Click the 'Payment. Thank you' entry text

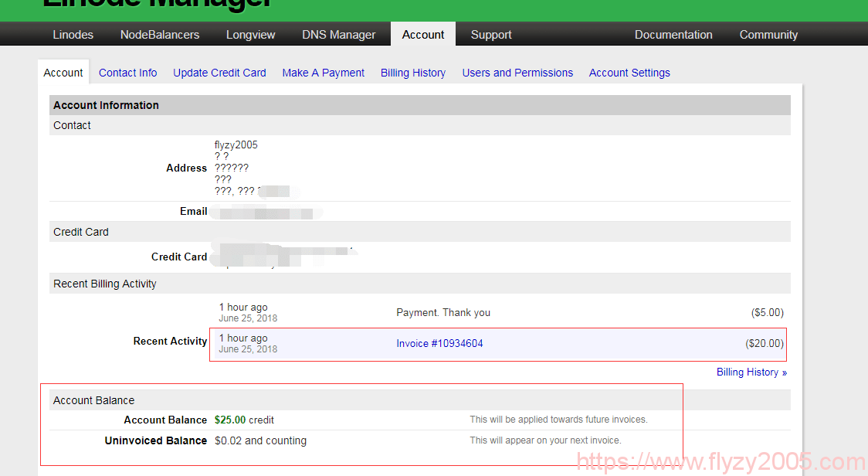tap(443, 312)
